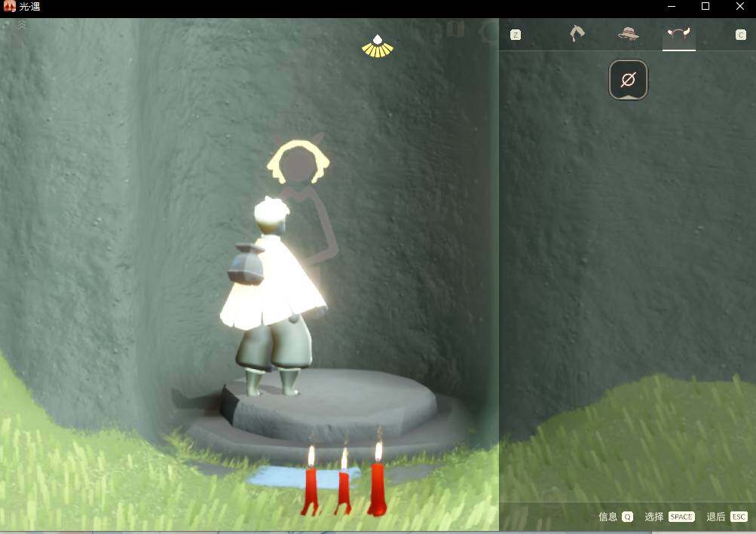
Task: Click the 光遇 app icon in title bar
Action: 10,6
